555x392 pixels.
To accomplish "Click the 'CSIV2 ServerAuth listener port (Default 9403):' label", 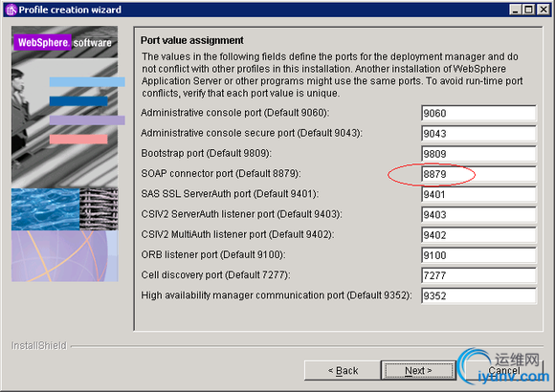I will (x=241, y=214).
